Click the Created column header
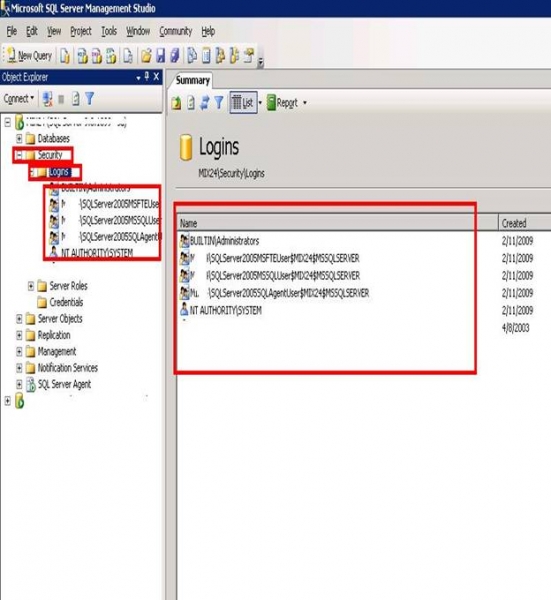This screenshot has width=551, height=600. 525,223
